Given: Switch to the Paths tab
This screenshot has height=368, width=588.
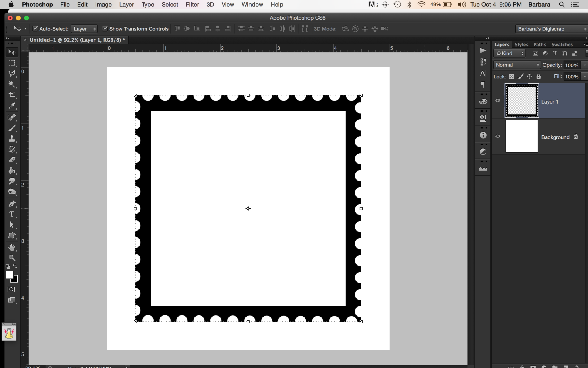Looking at the screenshot, I should [x=539, y=44].
